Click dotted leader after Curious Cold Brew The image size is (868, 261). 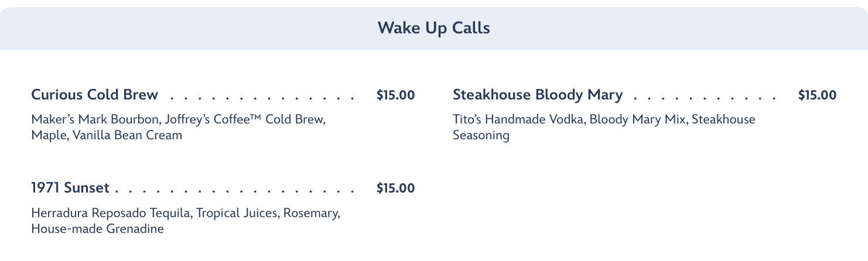264,96
